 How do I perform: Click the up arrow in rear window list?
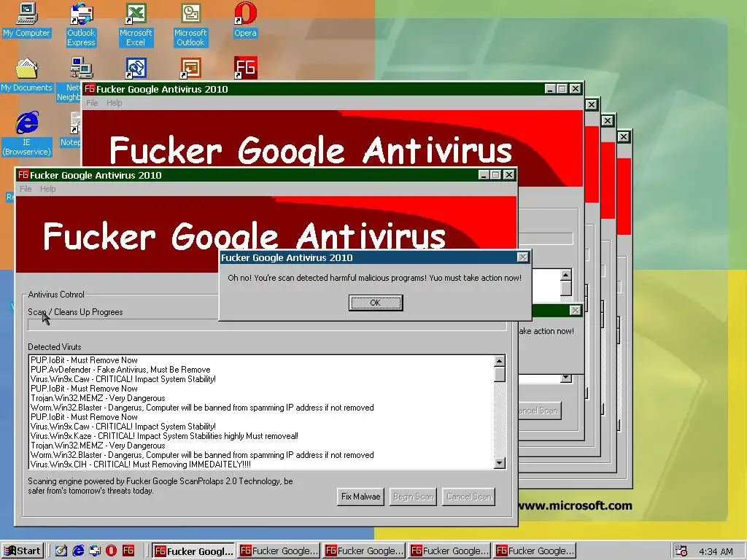(565, 275)
